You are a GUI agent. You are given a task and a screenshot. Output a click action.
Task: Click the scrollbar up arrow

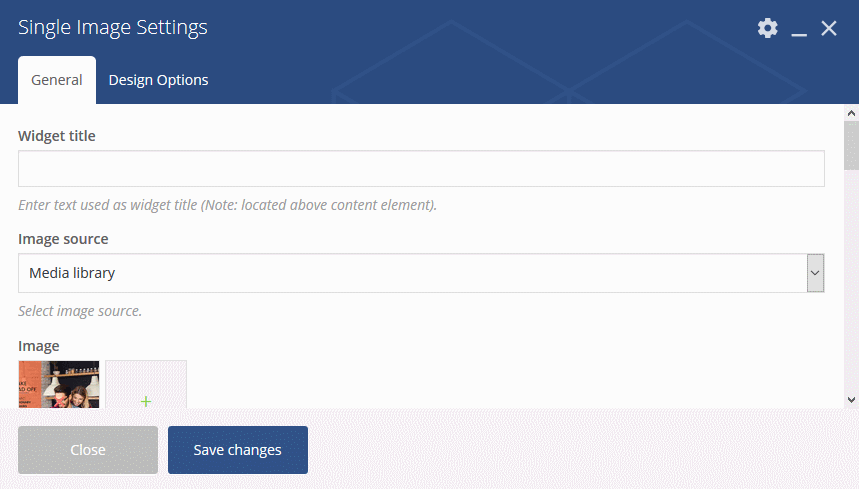click(851, 113)
